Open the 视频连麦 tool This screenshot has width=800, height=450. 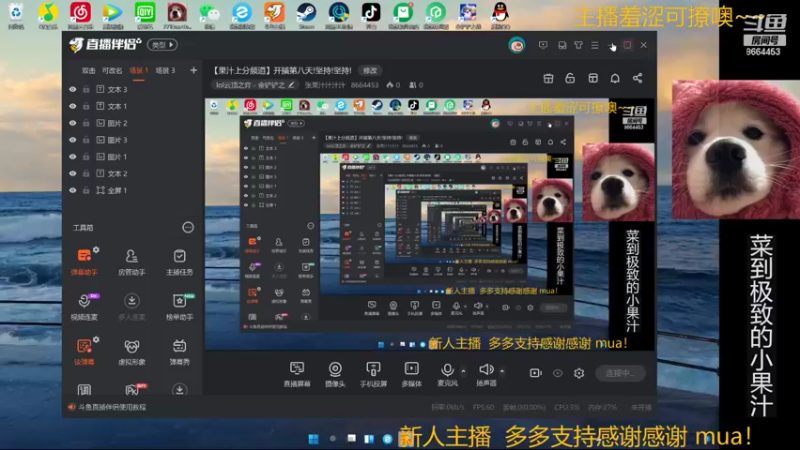tap(84, 307)
